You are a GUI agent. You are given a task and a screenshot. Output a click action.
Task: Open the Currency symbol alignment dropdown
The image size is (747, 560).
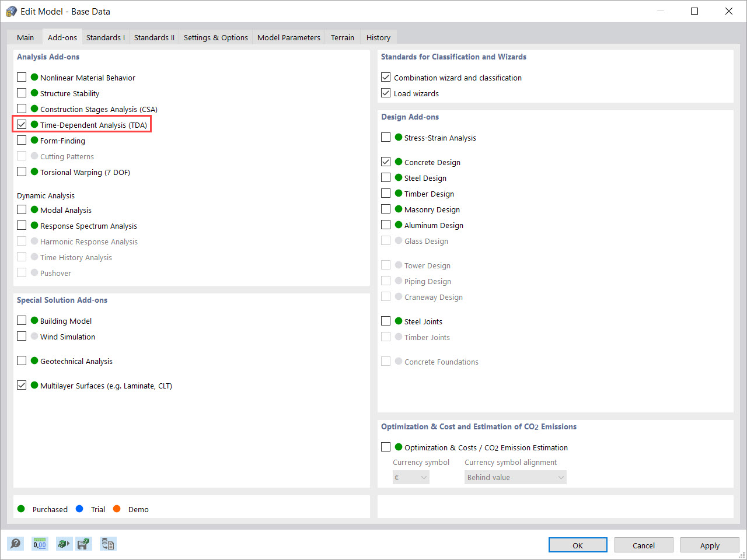pyautogui.click(x=515, y=477)
